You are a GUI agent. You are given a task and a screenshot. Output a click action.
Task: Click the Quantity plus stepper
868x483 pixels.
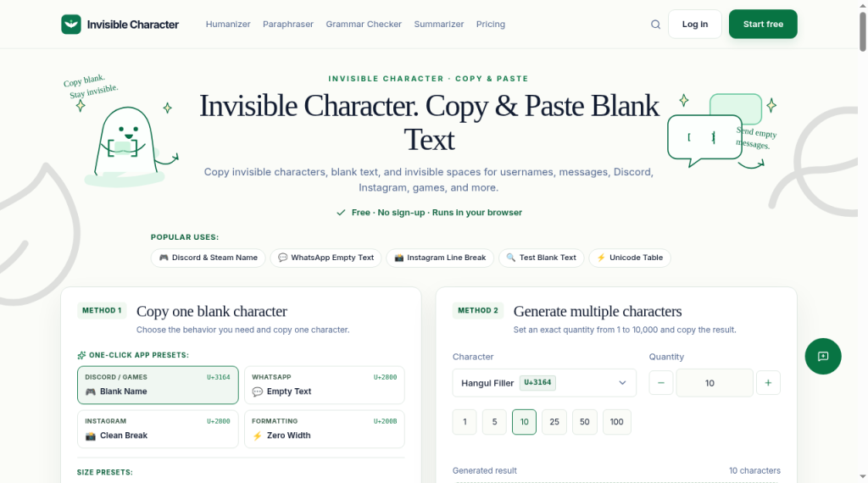coord(768,383)
